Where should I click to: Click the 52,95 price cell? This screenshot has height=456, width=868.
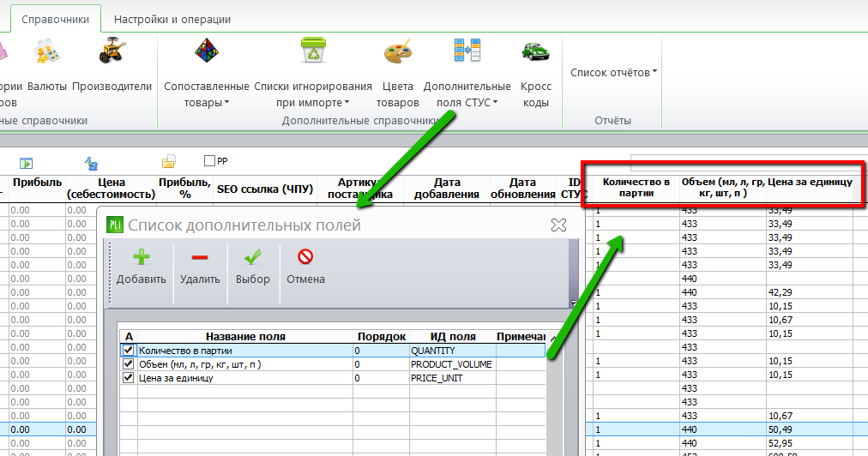[810, 443]
